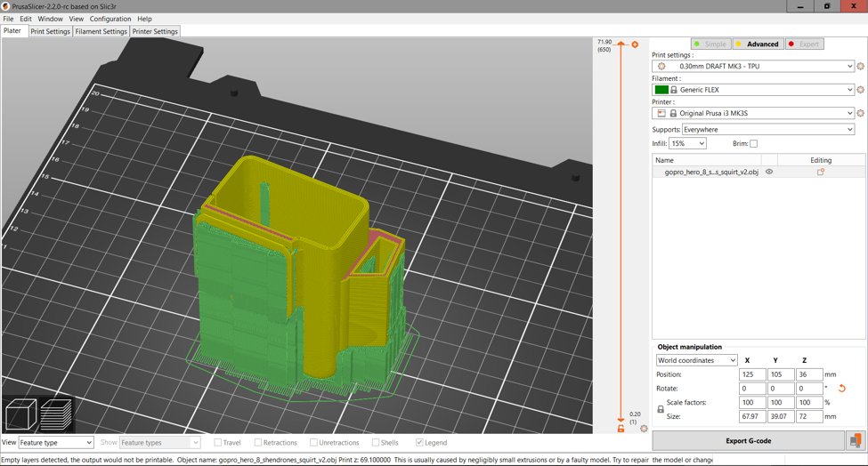The width and height of the screenshot is (868, 466).
Task: Switch to the Filament Settings tab
Action: click(101, 31)
